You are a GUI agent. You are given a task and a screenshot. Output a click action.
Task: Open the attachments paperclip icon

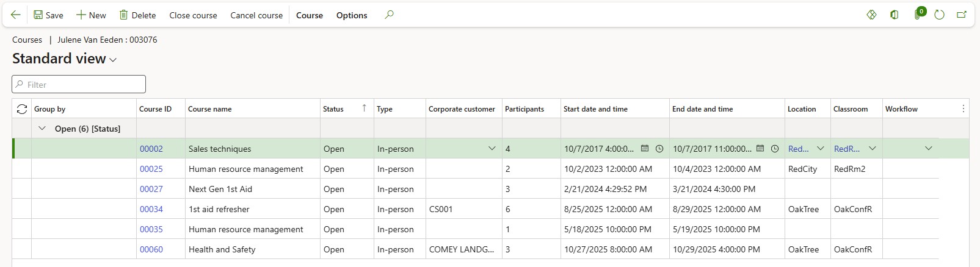(917, 15)
